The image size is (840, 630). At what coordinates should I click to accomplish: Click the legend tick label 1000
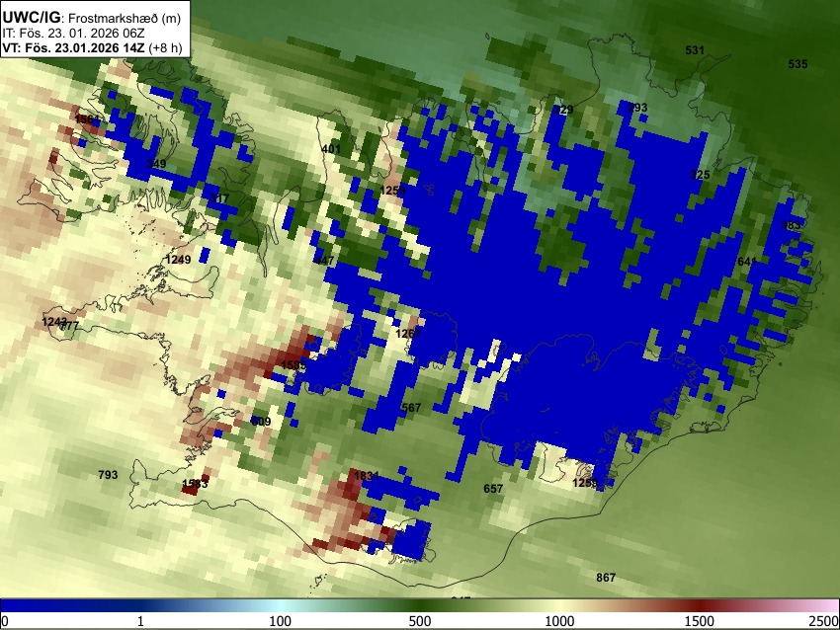559,621
